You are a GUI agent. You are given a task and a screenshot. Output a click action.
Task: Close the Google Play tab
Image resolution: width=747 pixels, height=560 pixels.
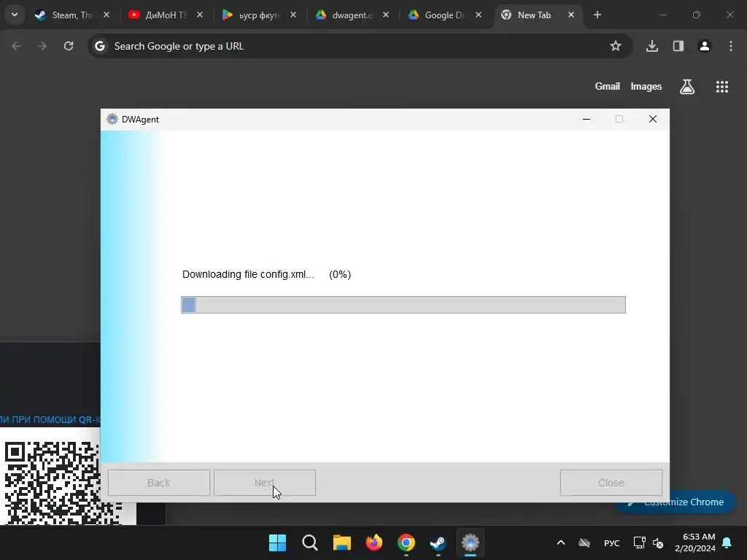tap(293, 15)
